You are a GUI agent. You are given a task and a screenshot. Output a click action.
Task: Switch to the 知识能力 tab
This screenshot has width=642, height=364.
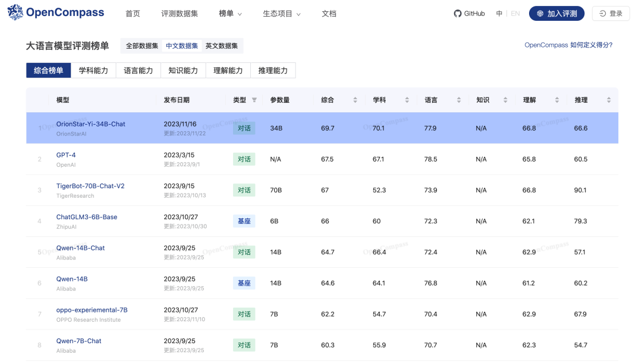click(183, 70)
